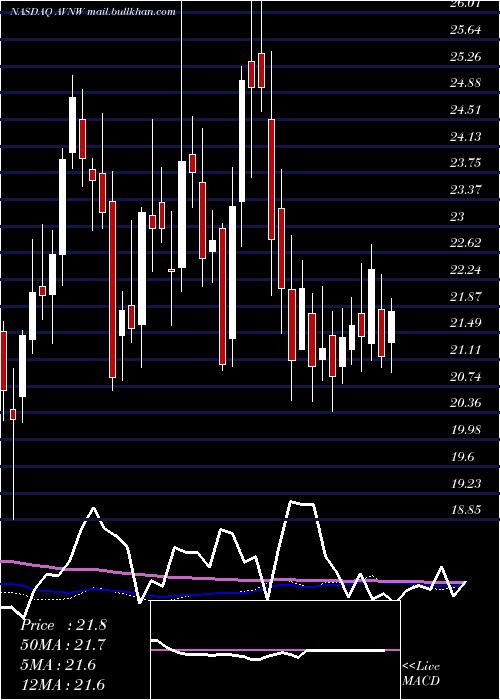Click the 20.36 price axis label

pyautogui.click(x=466, y=404)
